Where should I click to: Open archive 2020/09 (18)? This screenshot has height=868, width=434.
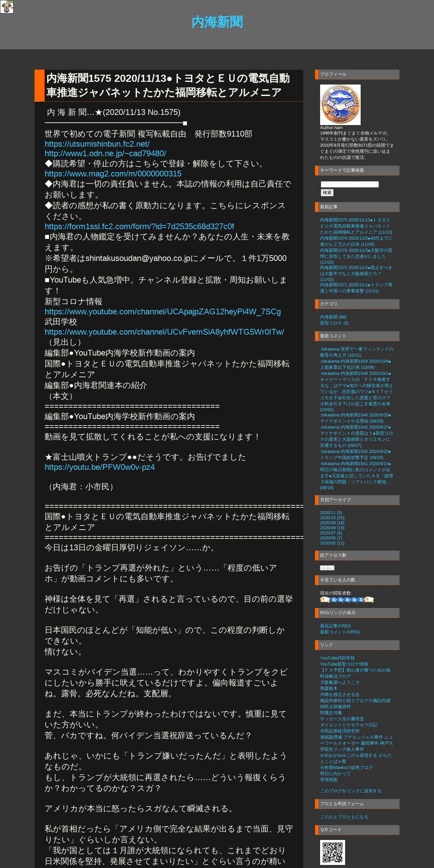[332, 523]
